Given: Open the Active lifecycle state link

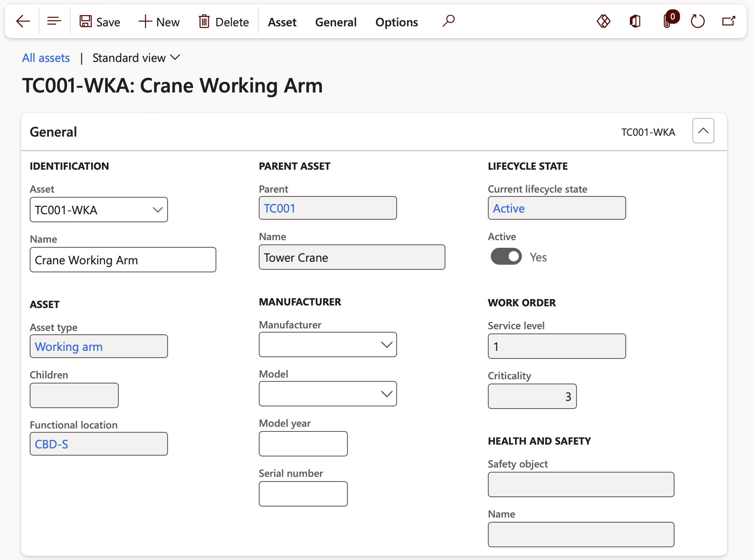Looking at the screenshot, I should (x=509, y=208).
